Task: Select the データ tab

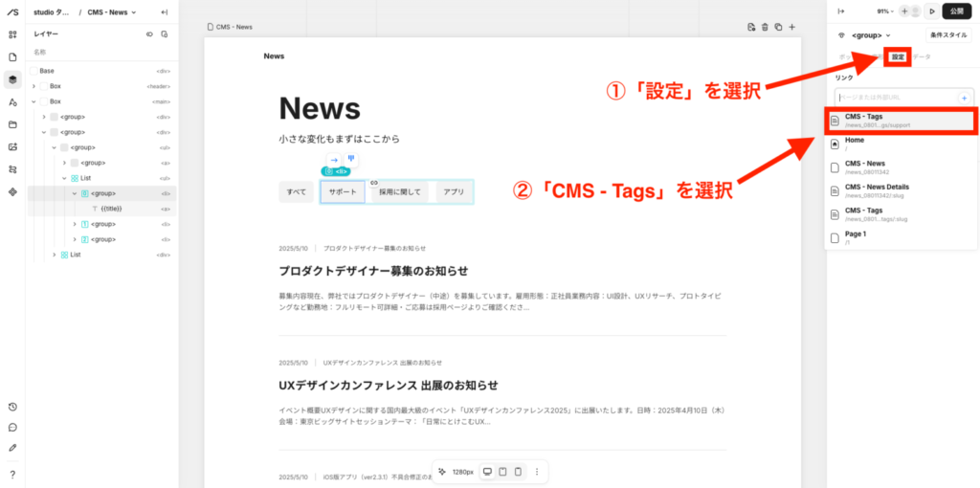Action: tap(922, 57)
